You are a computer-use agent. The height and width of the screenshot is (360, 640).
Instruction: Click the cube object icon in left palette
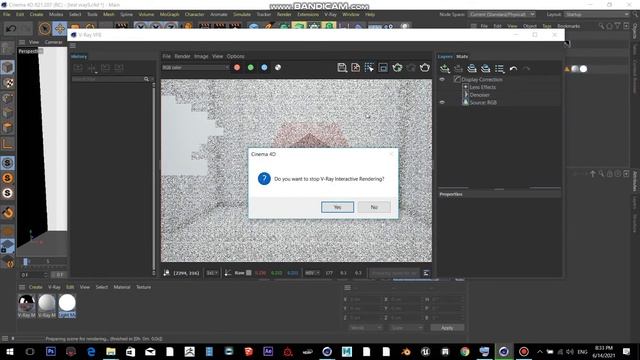[x=7, y=67]
